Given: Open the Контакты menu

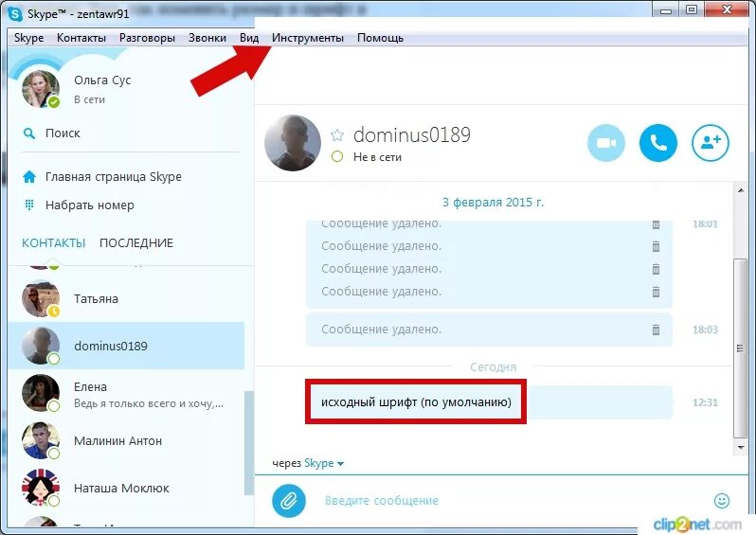Looking at the screenshot, I should pos(81,38).
